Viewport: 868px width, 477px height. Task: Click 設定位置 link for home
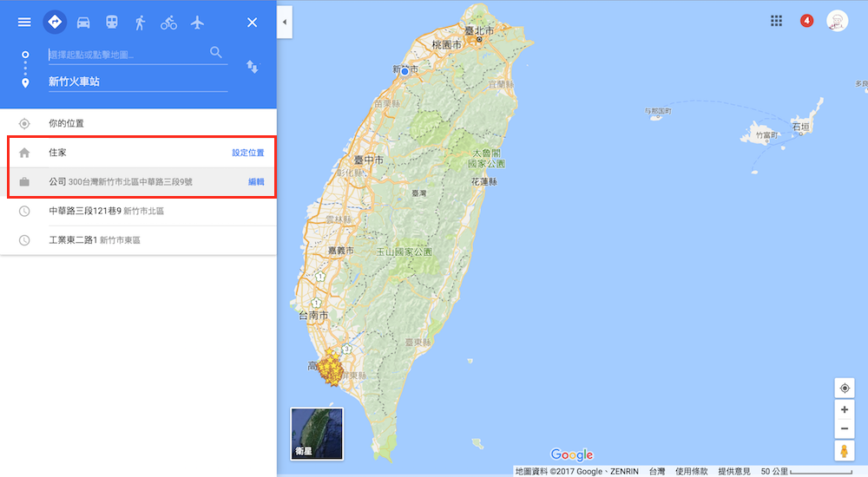tap(248, 153)
